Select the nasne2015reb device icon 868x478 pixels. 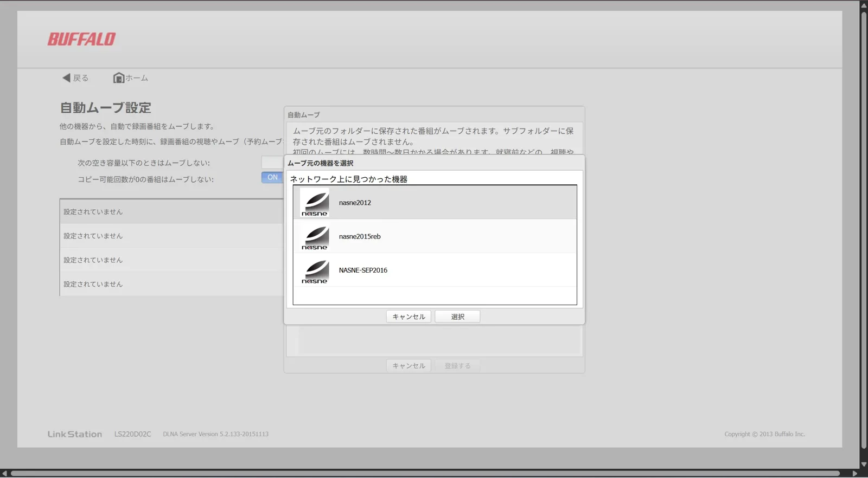pyautogui.click(x=315, y=236)
